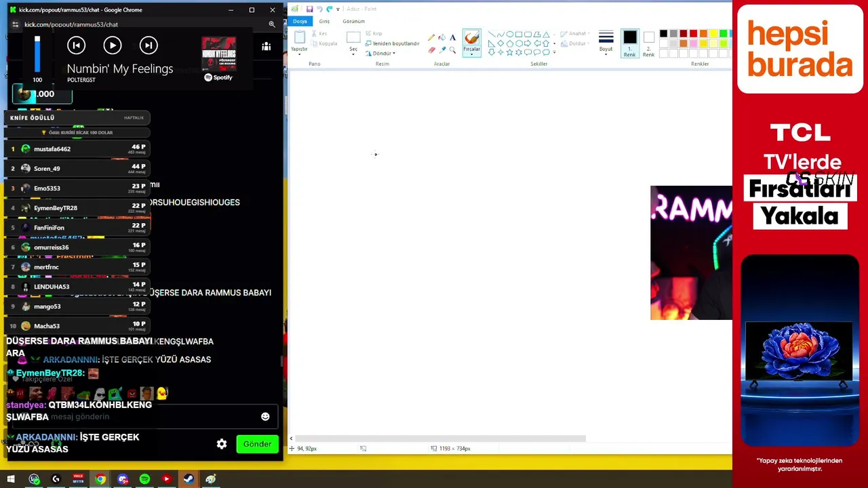Select the Text tool in Paint

point(452,38)
